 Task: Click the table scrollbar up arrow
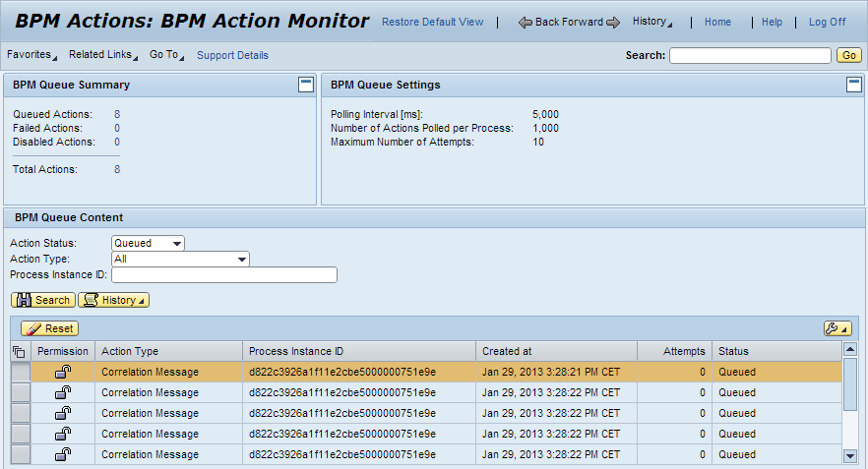pyautogui.click(x=850, y=349)
